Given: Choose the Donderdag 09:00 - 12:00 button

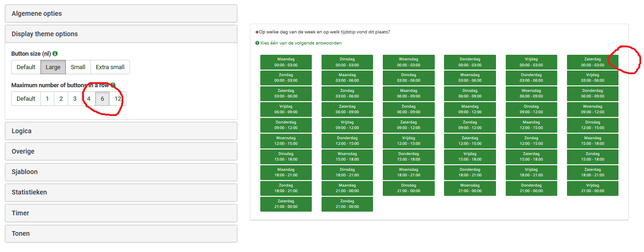Looking at the screenshot, I should pyautogui.click(x=286, y=125).
